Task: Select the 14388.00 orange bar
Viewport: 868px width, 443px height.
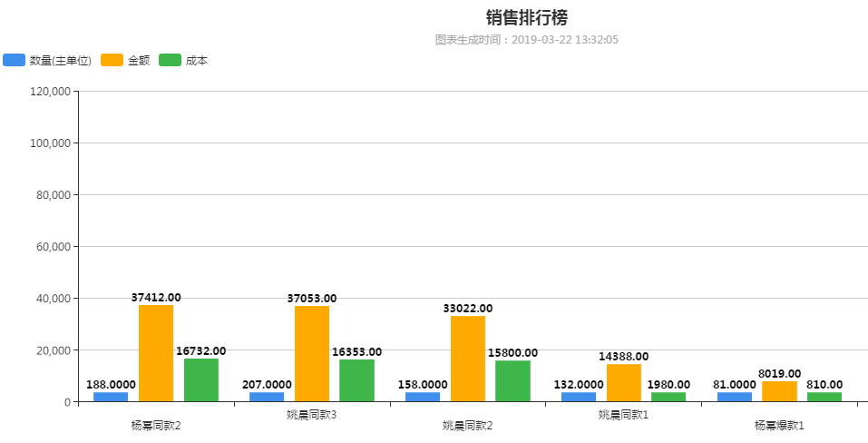Action: pyautogui.click(x=624, y=383)
